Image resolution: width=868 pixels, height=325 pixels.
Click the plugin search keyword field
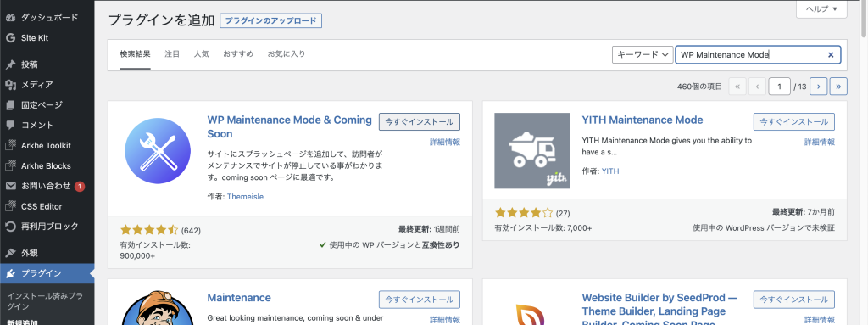[758, 55]
